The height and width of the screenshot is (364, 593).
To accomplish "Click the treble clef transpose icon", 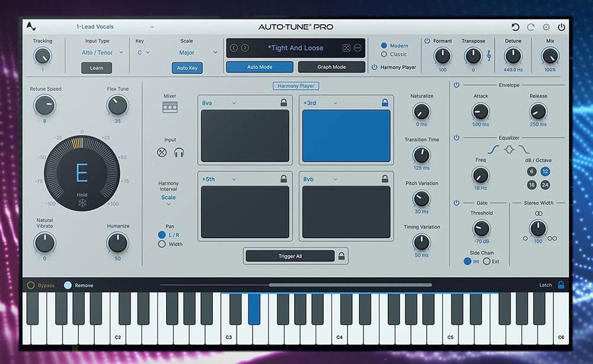I will click(x=489, y=56).
